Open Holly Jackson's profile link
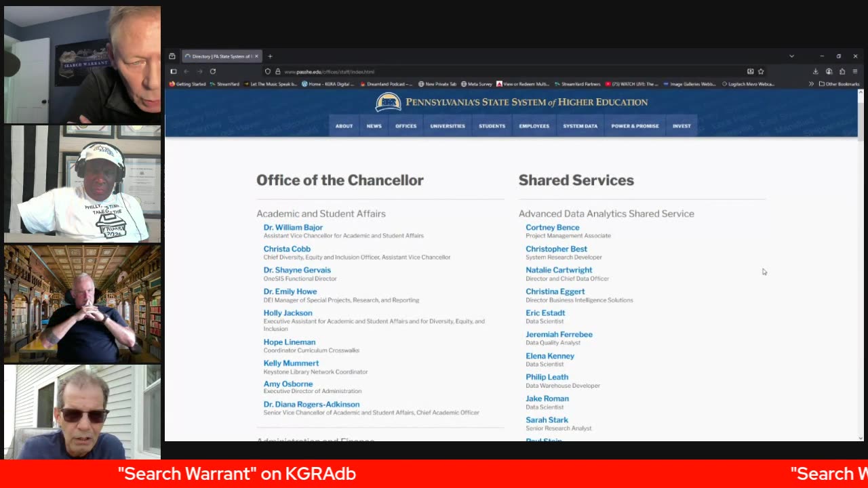The width and height of the screenshot is (868, 488). point(288,313)
